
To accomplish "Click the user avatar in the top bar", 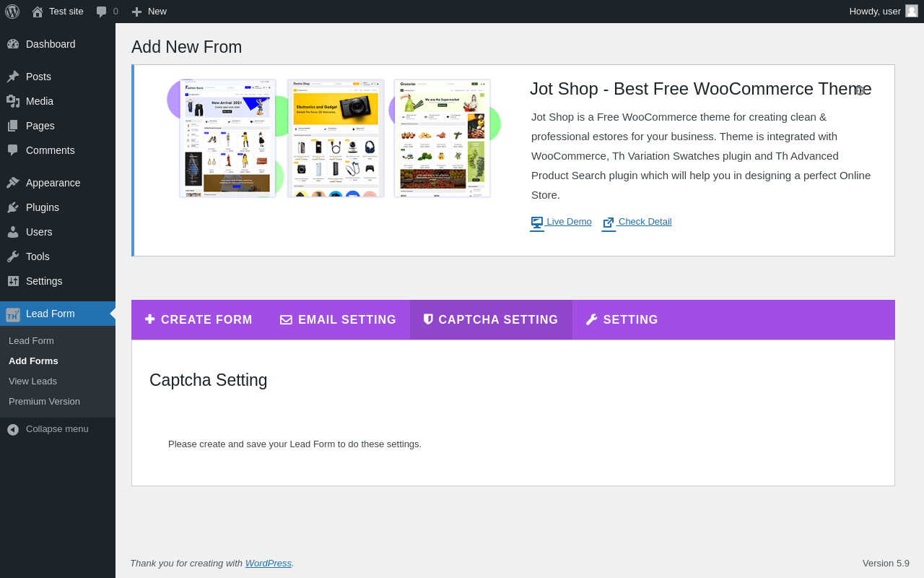I will 912,11.
